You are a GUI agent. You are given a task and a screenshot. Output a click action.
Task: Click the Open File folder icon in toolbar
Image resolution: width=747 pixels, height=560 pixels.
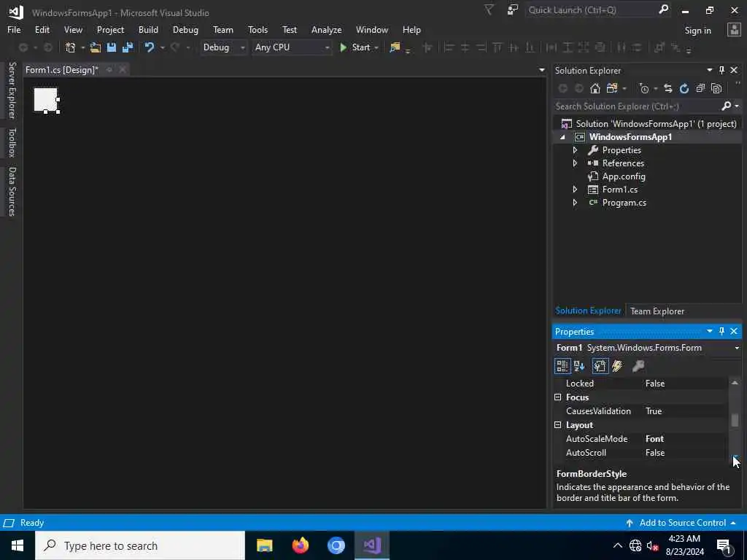click(x=96, y=47)
